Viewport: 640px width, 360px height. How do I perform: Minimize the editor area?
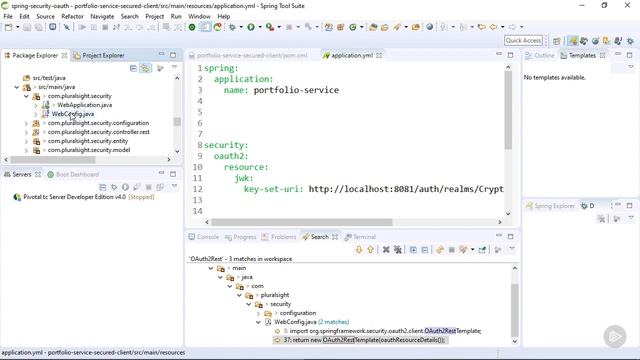499,55
